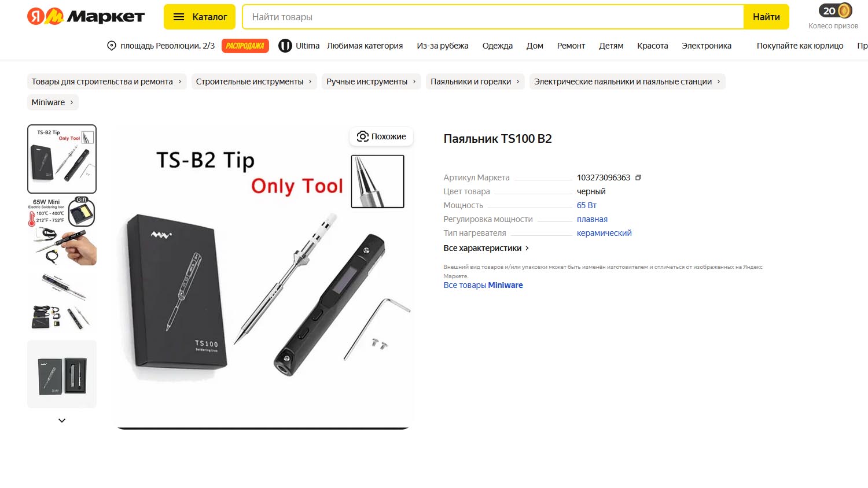The width and height of the screenshot is (868, 488).
Task: Click the 65 Вт power link
Action: (x=586, y=205)
